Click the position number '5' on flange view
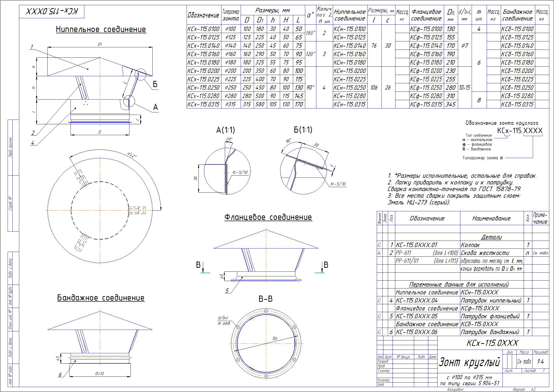The image size is (554, 392). pos(227,291)
